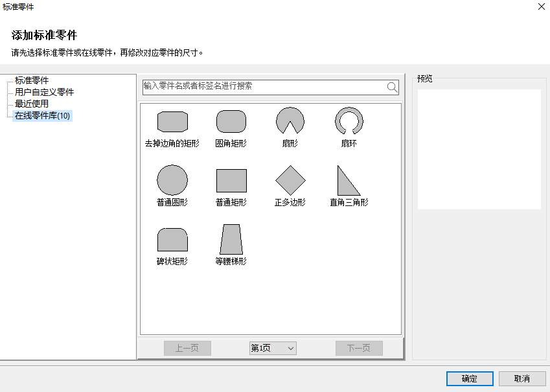This screenshot has height=392, width=550.
Task: Open 标准零件 tree node
Action: click(x=32, y=80)
